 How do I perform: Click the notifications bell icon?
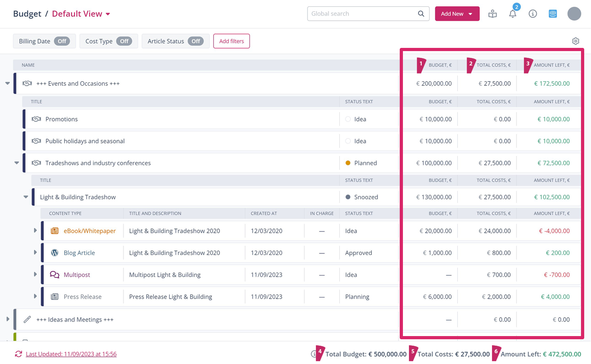click(512, 14)
